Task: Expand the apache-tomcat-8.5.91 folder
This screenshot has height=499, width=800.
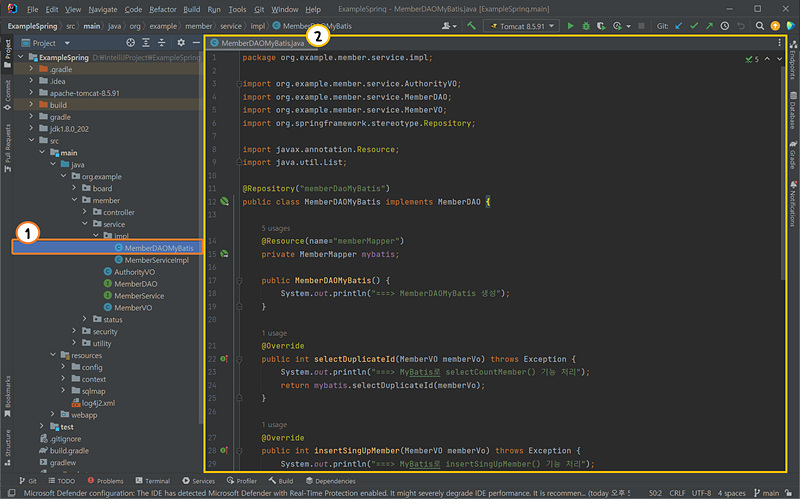Action: [x=31, y=93]
